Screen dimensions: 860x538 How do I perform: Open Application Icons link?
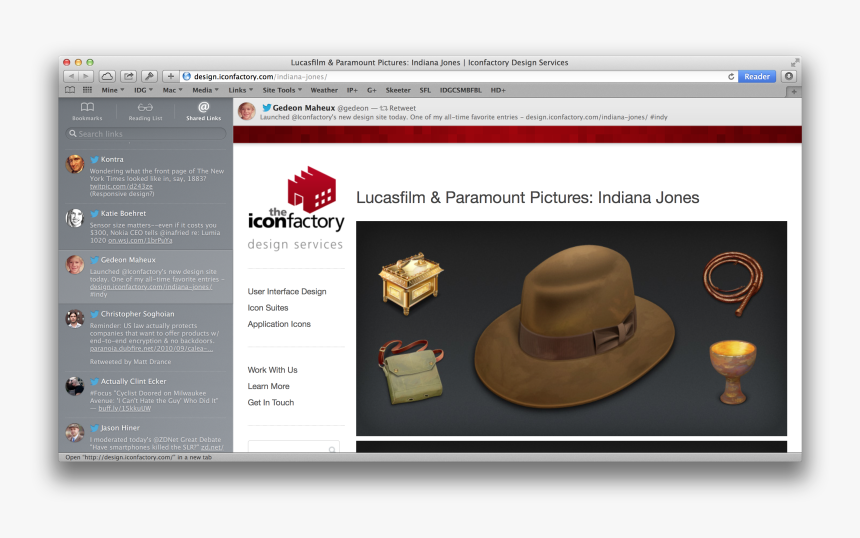[x=279, y=324]
